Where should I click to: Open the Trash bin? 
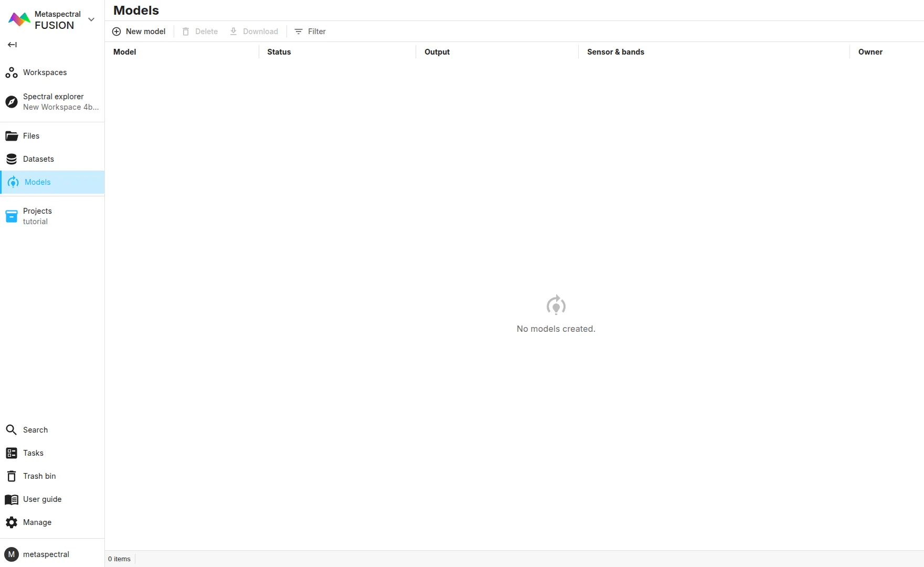pos(39,476)
